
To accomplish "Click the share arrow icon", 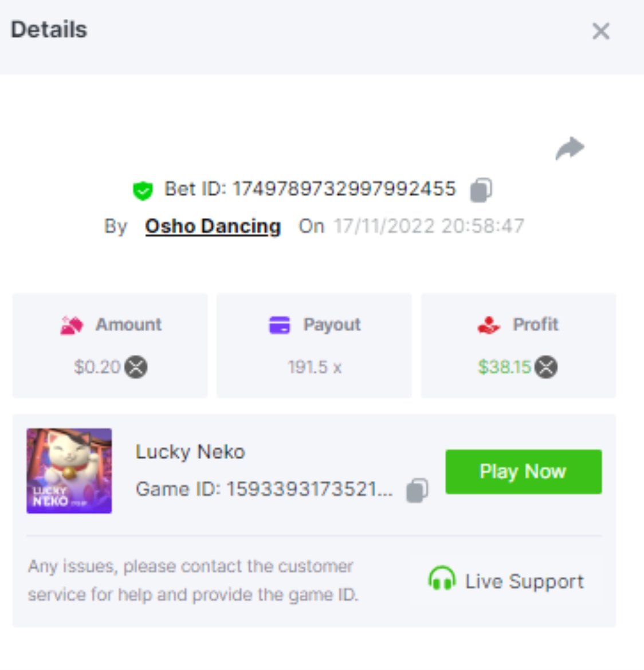I will 570,148.
